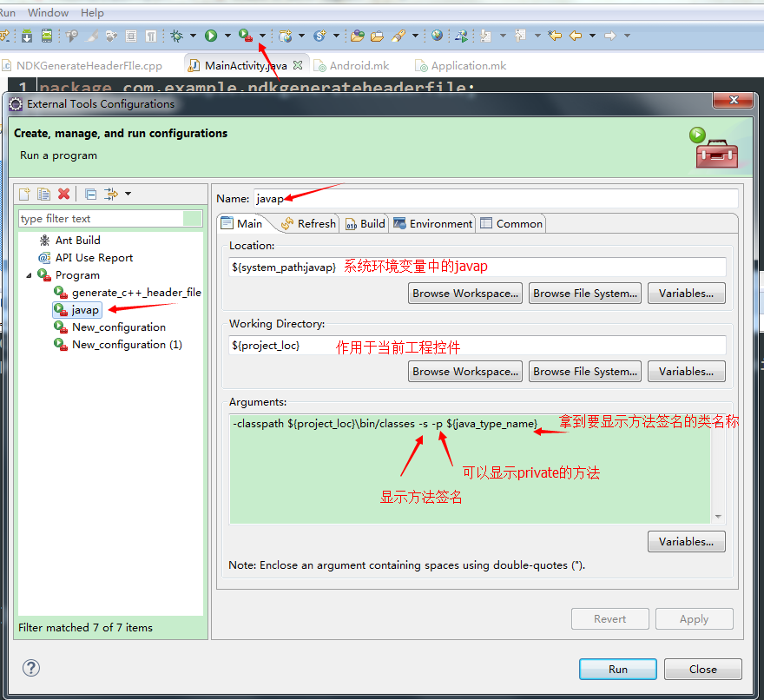Click the New launch configuration icon
The image size is (764, 700).
click(x=24, y=194)
